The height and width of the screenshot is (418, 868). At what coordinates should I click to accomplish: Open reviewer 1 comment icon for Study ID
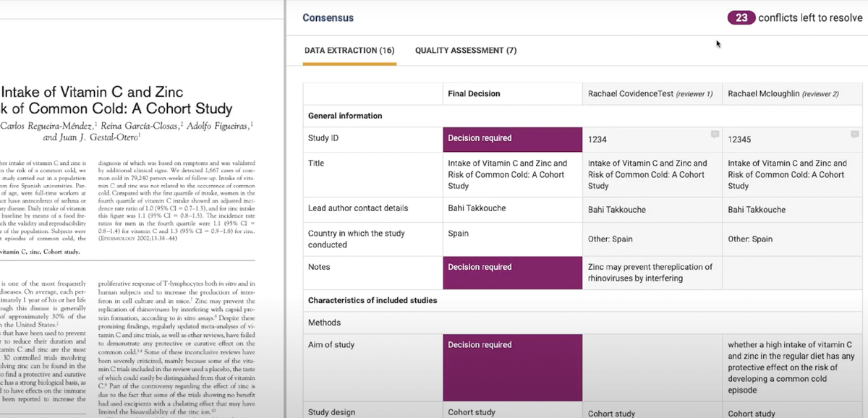(x=715, y=135)
